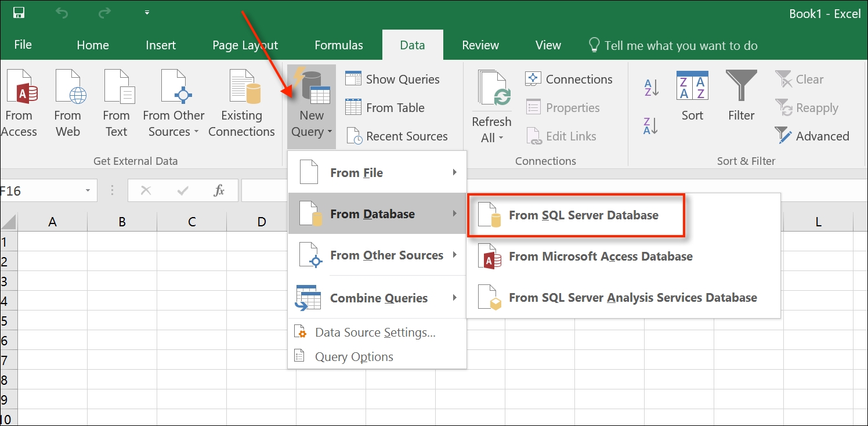868x426 pixels.
Task: Open the Name Box dropdown arrow
Action: click(88, 190)
